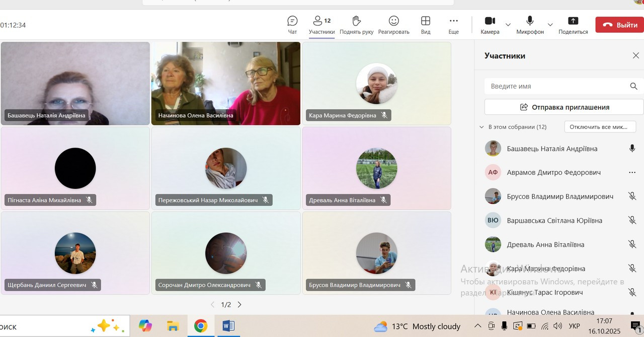Click the search magnifier in participants panel
The height and width of the screenshot is (337, 644).
[x=633, y=86]
